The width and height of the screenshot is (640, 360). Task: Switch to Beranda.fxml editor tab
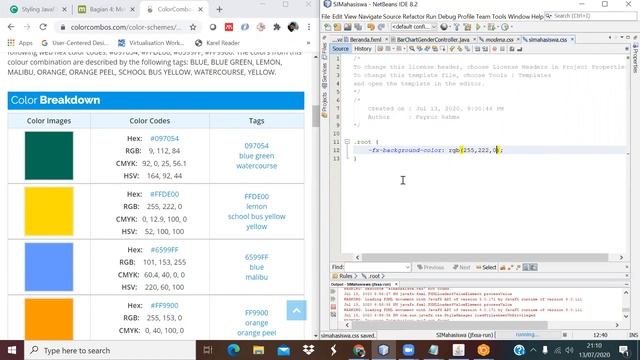tap(365, 40)
